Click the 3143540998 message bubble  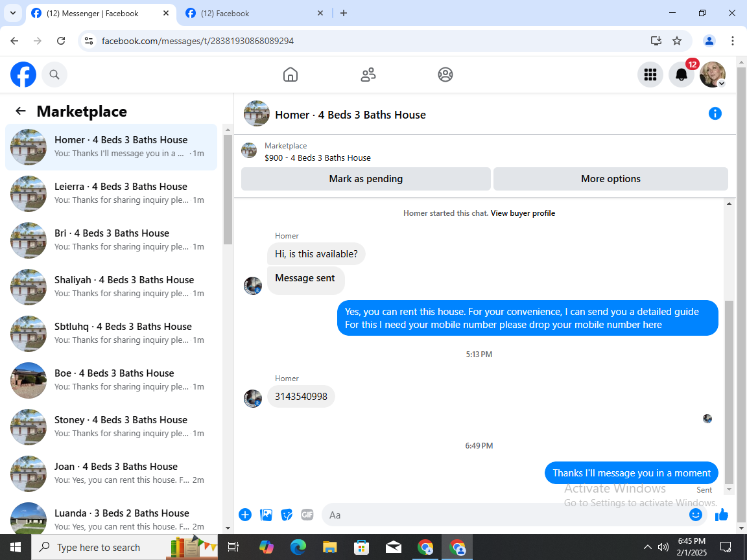301,396
